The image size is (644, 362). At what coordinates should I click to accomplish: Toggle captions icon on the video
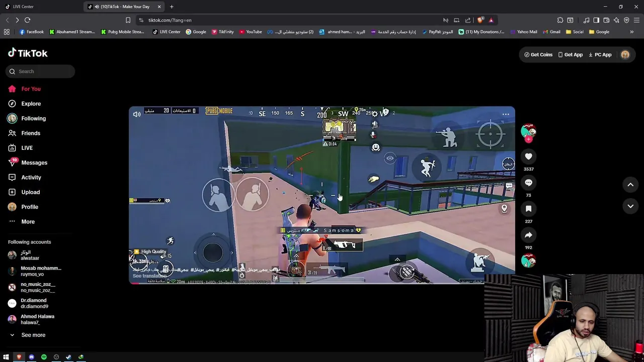(509, 186)
